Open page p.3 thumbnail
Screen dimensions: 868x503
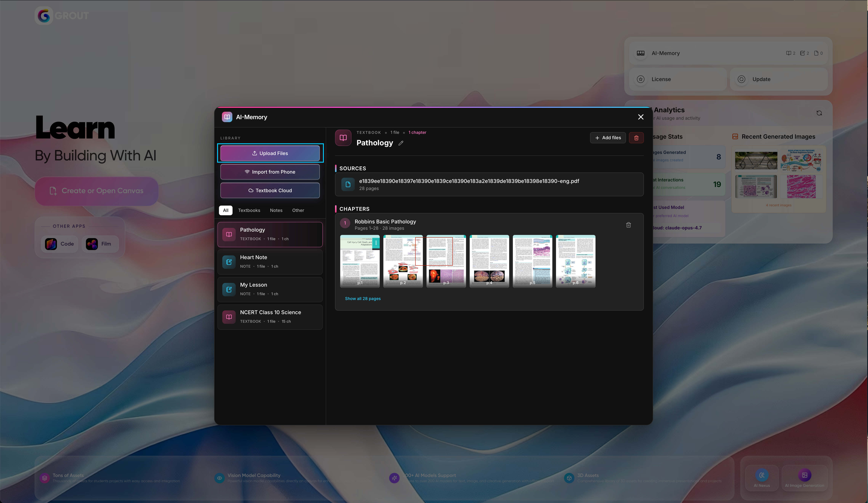tap(446, 261)
